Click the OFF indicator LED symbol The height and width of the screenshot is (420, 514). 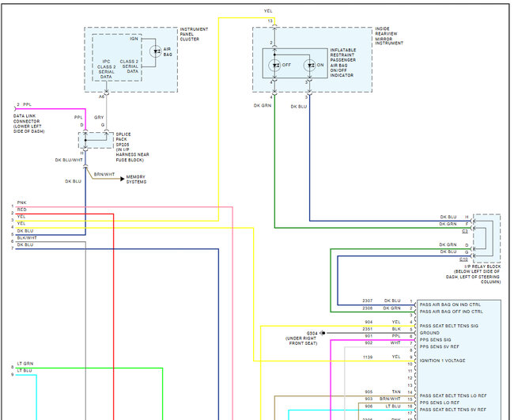pos(274,65)
